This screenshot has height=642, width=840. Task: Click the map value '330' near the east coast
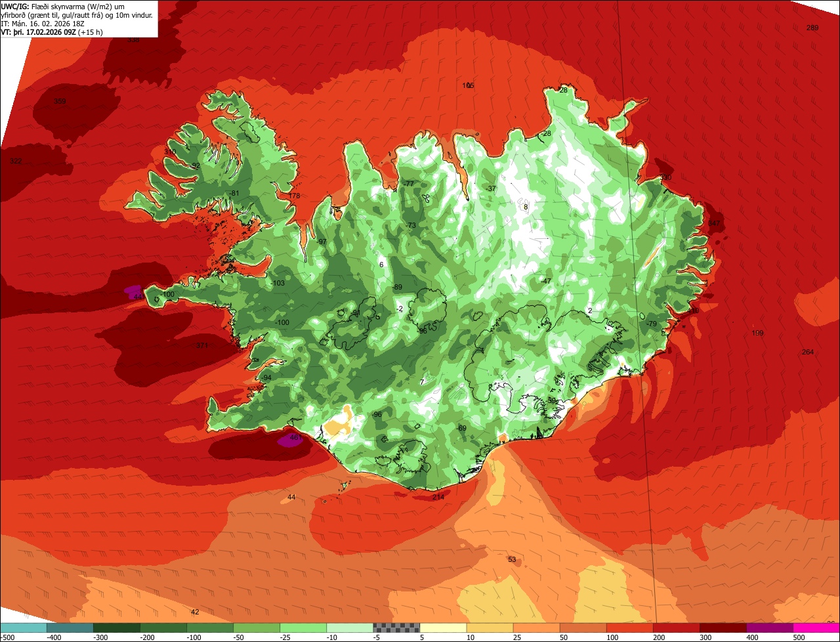click(x=666, y=177)
